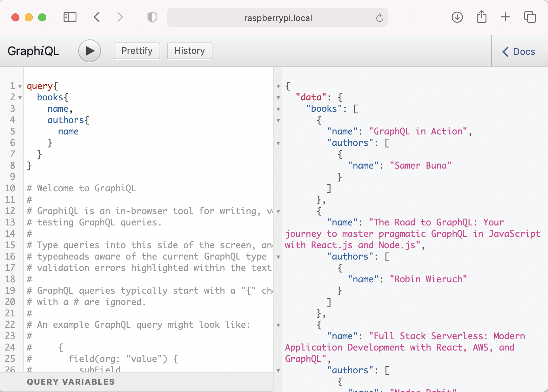
Task: Show the tab overview
Action: 530,17
